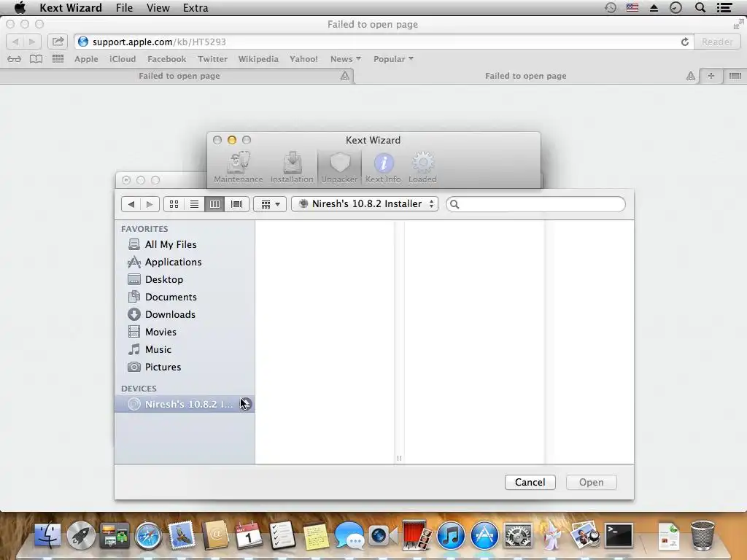Expand the News bookmarks folder
The width and height of the screenshot is (747, 560).
345,59
